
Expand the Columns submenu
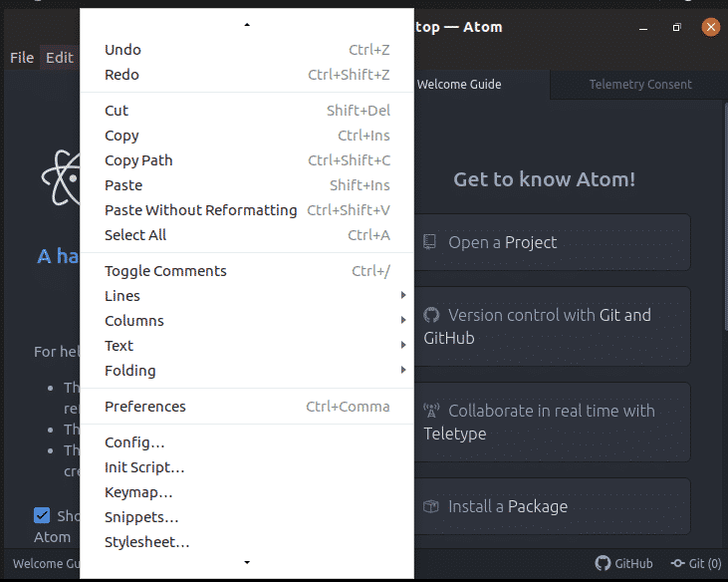(247, 321)
